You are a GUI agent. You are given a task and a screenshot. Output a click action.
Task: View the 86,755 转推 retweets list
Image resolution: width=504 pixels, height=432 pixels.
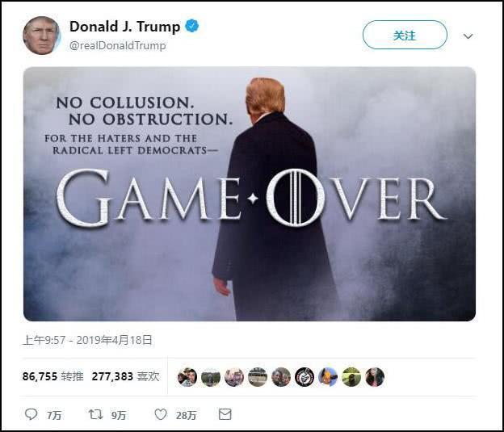click(53, 376)
